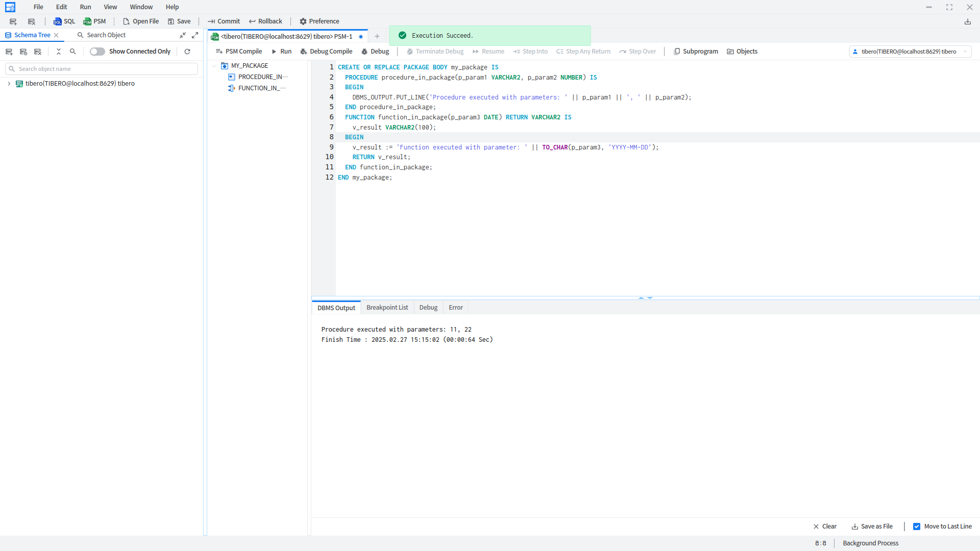The height and width of the screenshot is (551, 980).
Task: Switch to the Breakpoint List tab
Action: [387, 308]
